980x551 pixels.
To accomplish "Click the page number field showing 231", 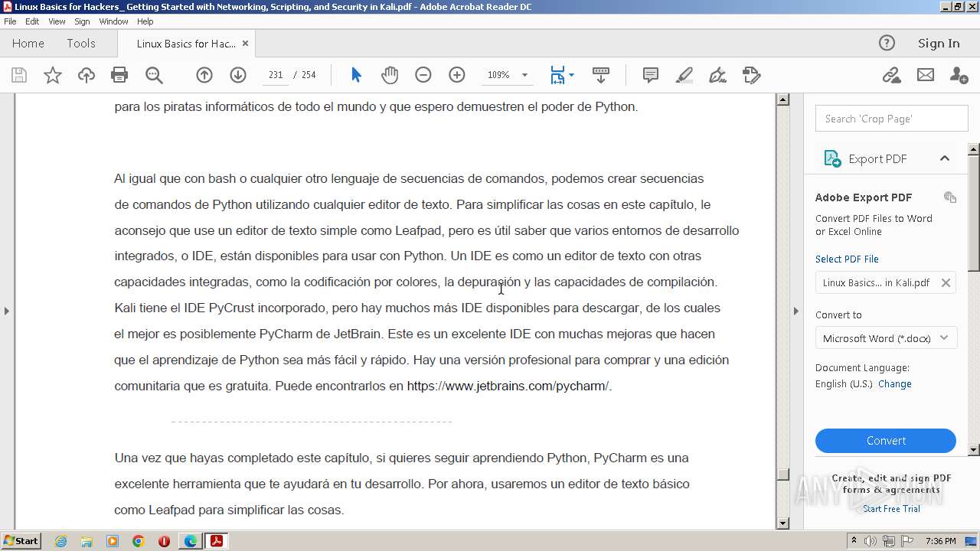I will click(x=276, y=75).
